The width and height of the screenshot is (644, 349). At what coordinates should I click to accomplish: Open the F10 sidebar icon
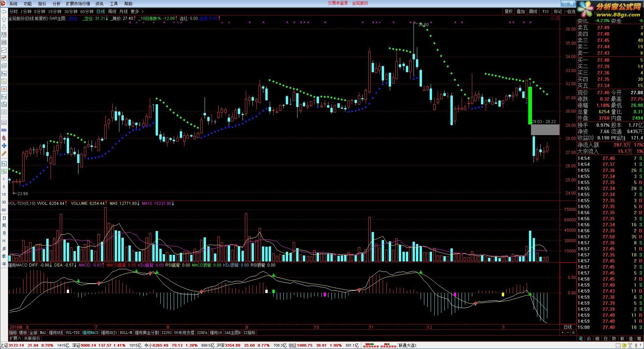pyautogui.click(x=4, y=73)
